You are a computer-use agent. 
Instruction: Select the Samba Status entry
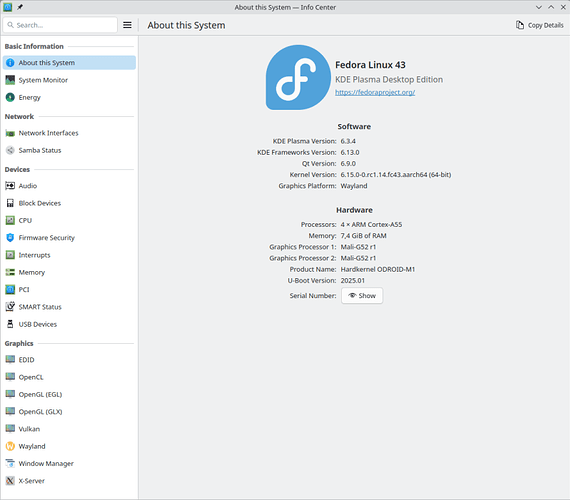pyautogui.click(x=69, y=150)
